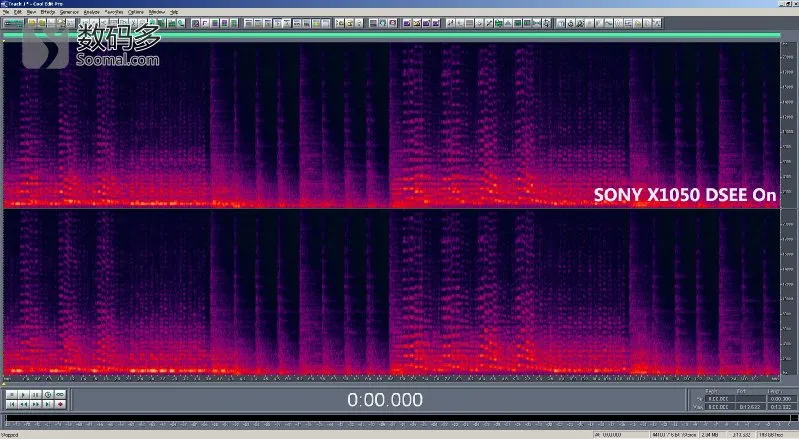
Task: Click the selection Length time field
Action: click(781, 399)
